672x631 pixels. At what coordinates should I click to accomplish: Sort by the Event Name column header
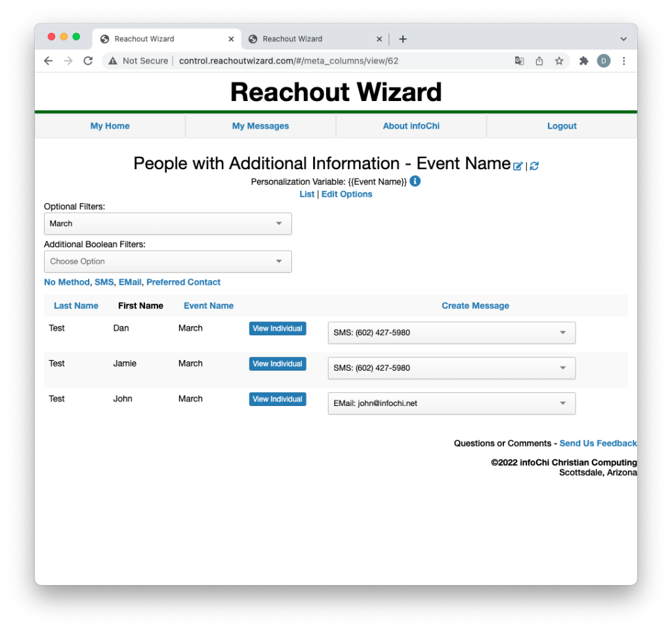coord(209,306)
